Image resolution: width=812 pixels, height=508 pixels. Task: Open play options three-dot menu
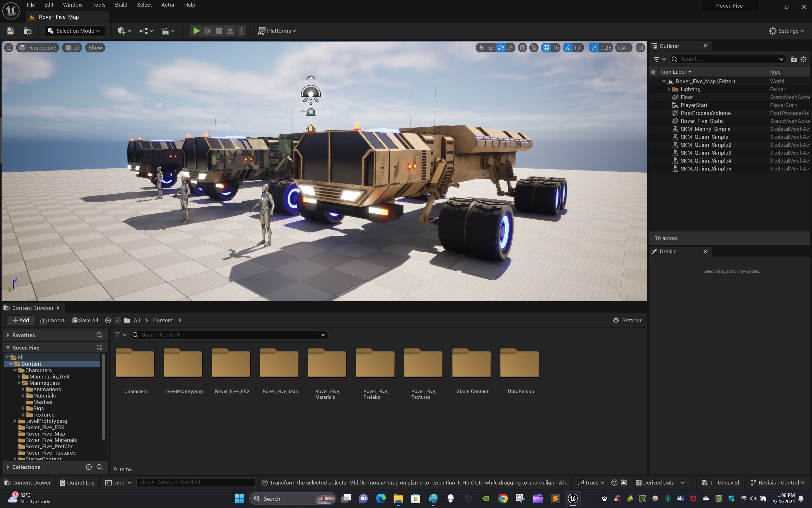click(241, 31)
